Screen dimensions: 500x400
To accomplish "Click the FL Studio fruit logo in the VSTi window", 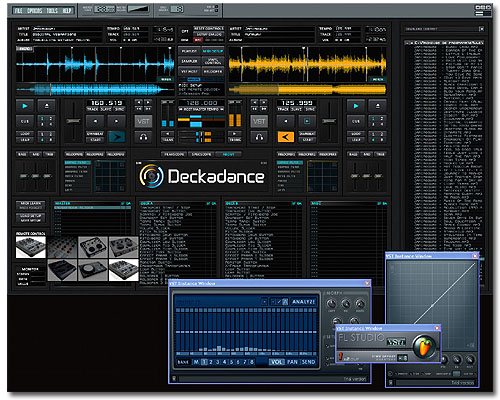I will click(x=424, y=347).
